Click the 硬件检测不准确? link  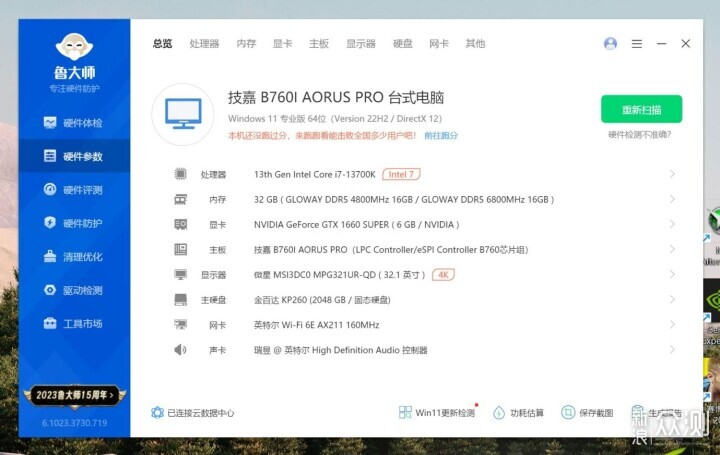[640, 135]
